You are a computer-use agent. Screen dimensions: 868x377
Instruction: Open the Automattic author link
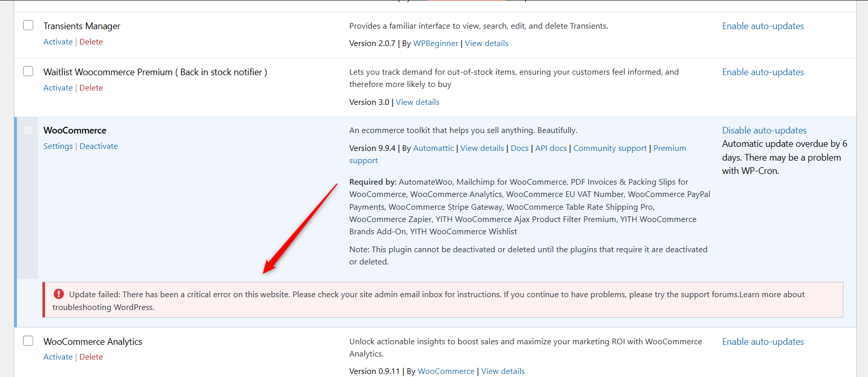click(x=433, y=148)
